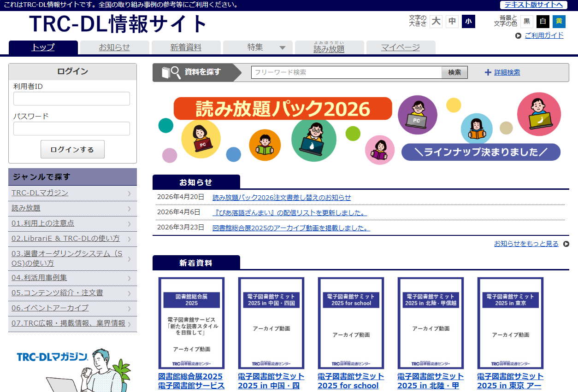
Task: Open the サミット2025 for school cover
Action: [351, 323]
